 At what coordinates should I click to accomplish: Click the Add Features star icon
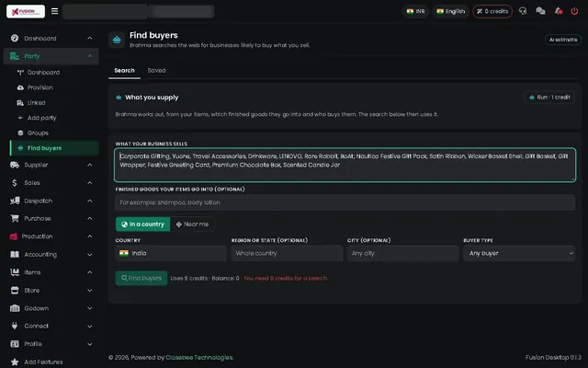15,362
